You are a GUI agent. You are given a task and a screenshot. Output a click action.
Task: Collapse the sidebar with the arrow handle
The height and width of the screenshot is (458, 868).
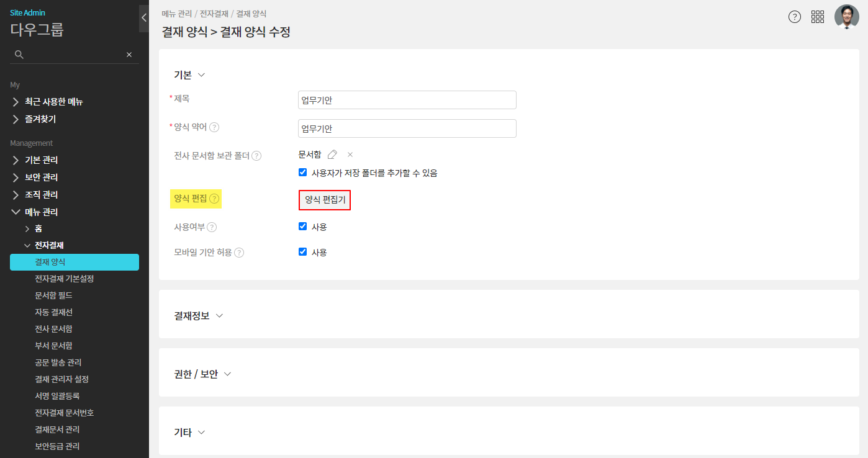pyautogui.click(x=144, y=18)
